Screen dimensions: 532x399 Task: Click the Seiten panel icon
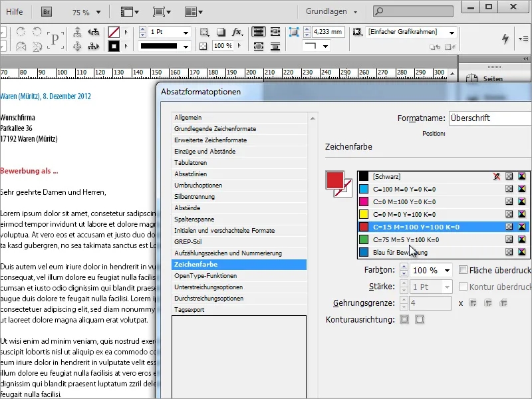click(472, 78)
